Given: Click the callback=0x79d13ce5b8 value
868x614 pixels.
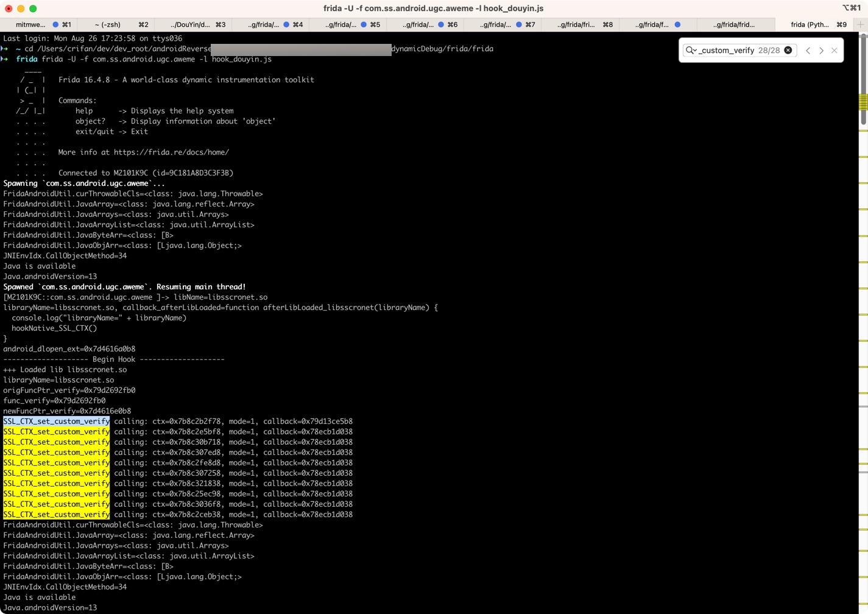Looking at the screenshot, I should tap(308, 422).
